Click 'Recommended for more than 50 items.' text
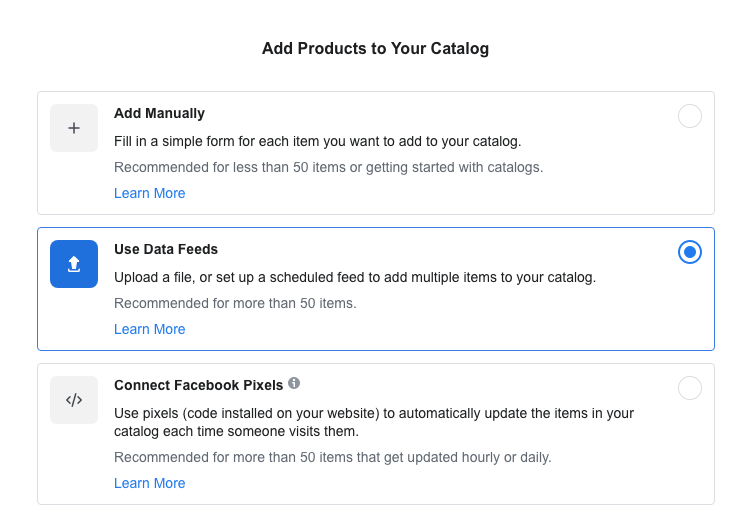Viewport: 731px width, 516px height. point(235,303)
